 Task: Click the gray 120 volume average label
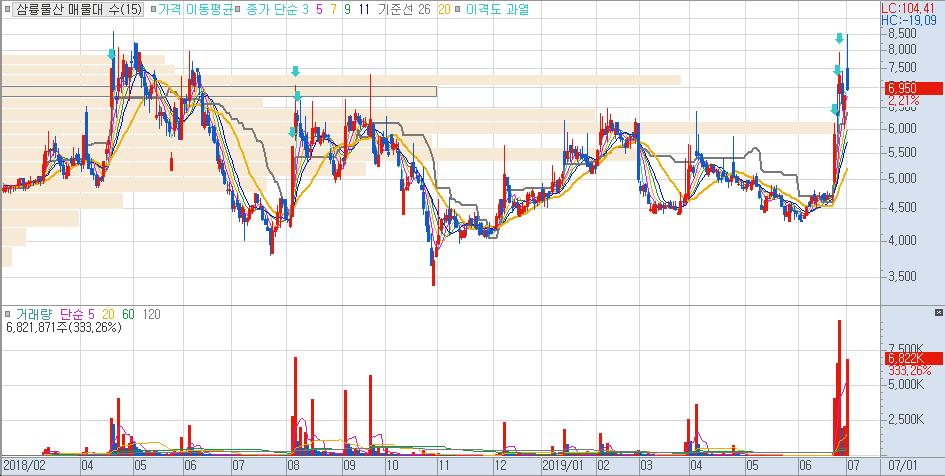coord(152,314)
